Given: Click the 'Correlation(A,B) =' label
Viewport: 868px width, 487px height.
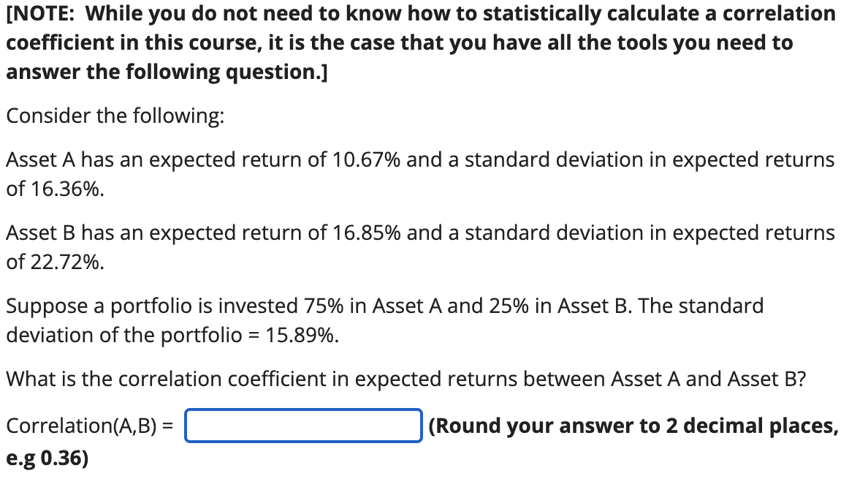Looking at the screenshot, I should click(88, 426).
